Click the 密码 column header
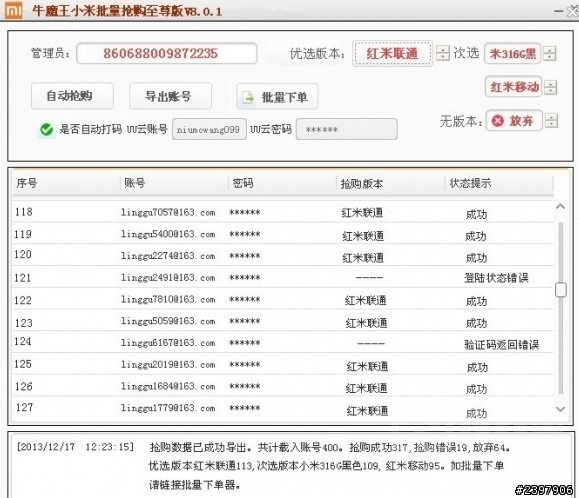The image size is (579, 498). click(243, 183)
